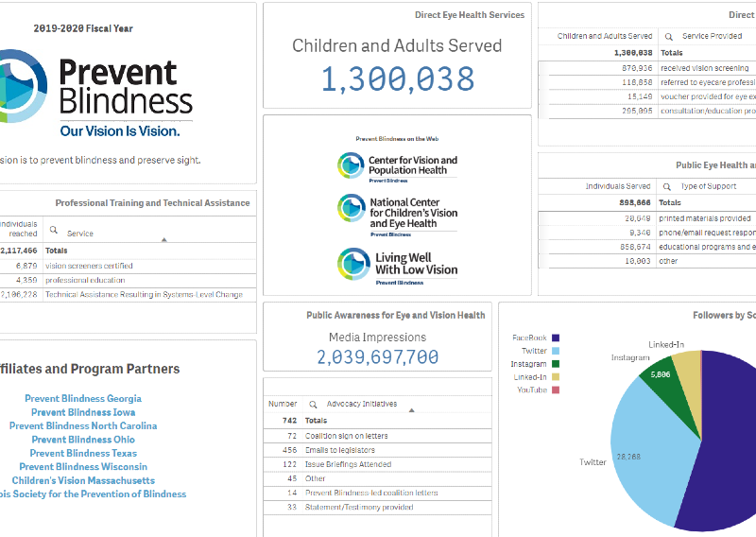Select the 'Issue Briefings Attended' row

point(377,464)
